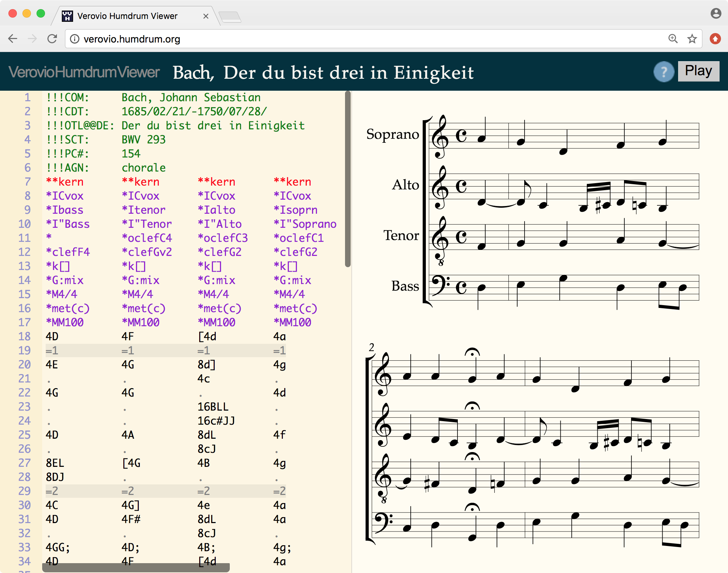Click 4GG; on line 33
This screenshot has width=728, height=573.
pos(58,547)
